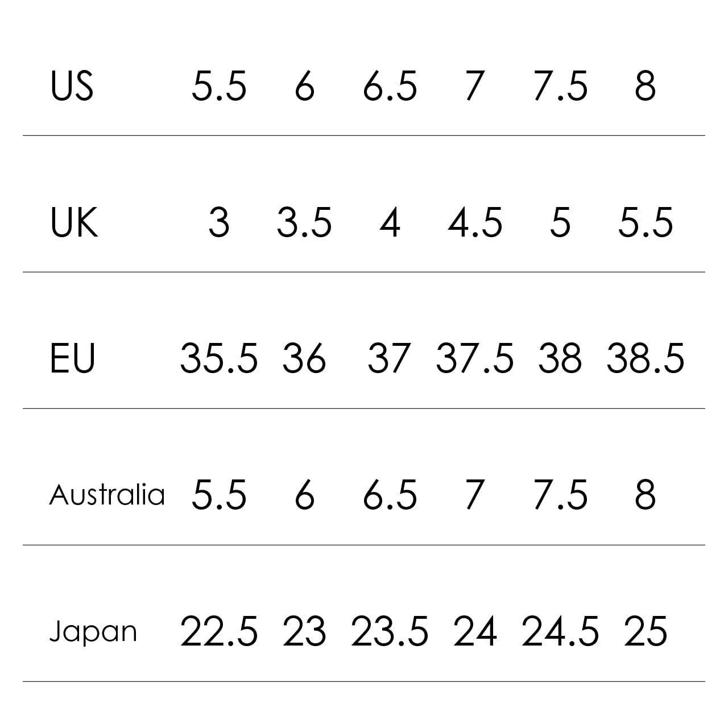Click size 7 in the Australia row
The height and width of the screenshot is (728, 728).
[x=474, y=495]
